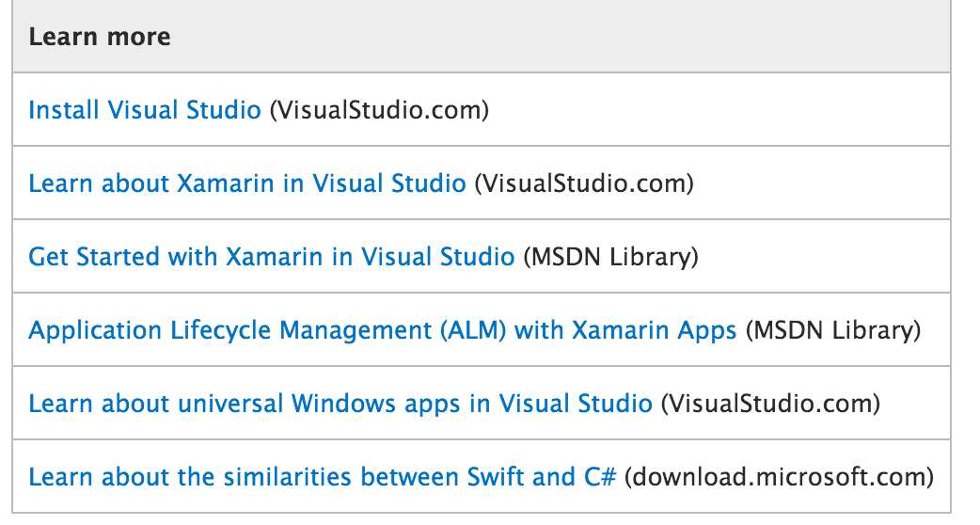Click (MSDN Library) label after ALM link

pos(833,330)
